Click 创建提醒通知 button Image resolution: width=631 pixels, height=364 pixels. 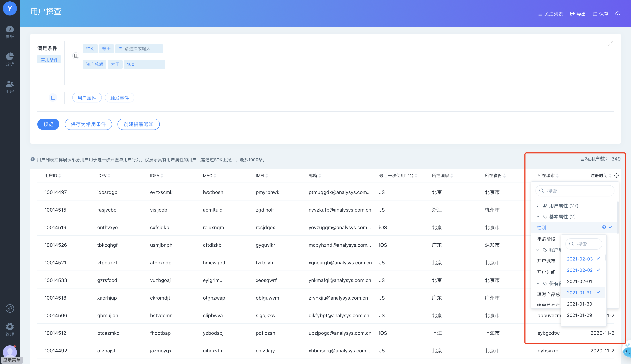139,124
